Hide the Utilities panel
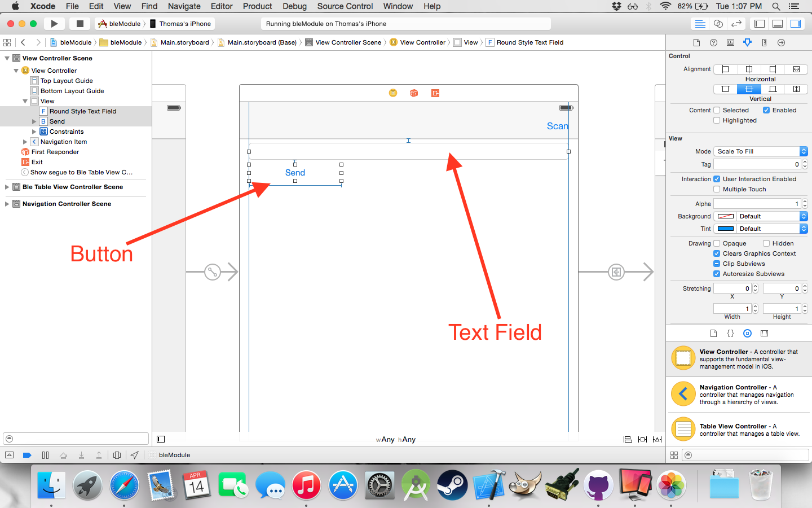 796,24
